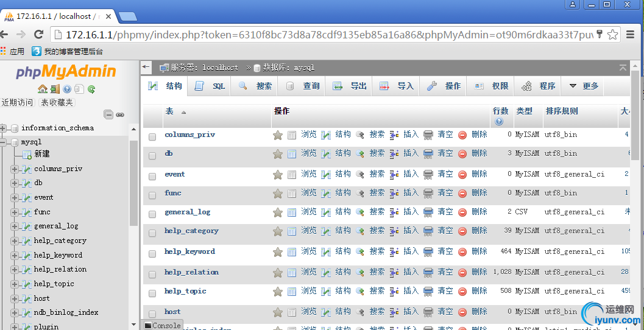This screenshot has height=330, width=644.
Task: Open the 近期访问 recent tables button
Action: [17, 103]
